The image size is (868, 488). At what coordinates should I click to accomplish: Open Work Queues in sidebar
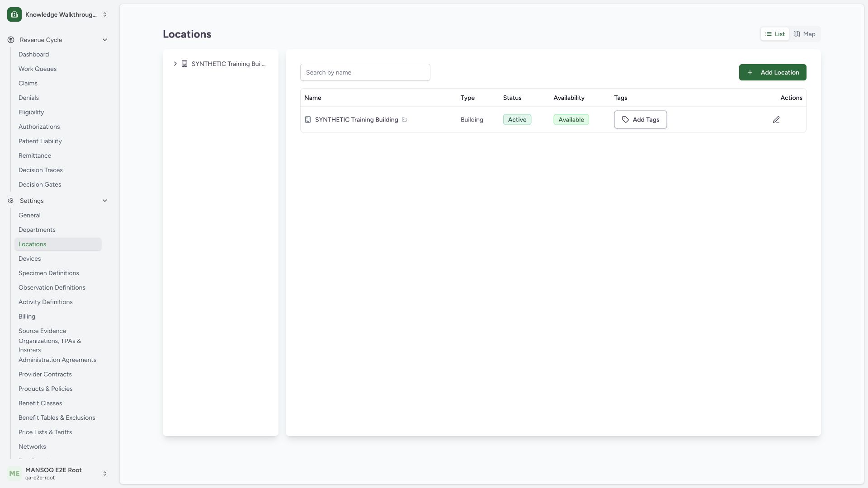[58, 69]
